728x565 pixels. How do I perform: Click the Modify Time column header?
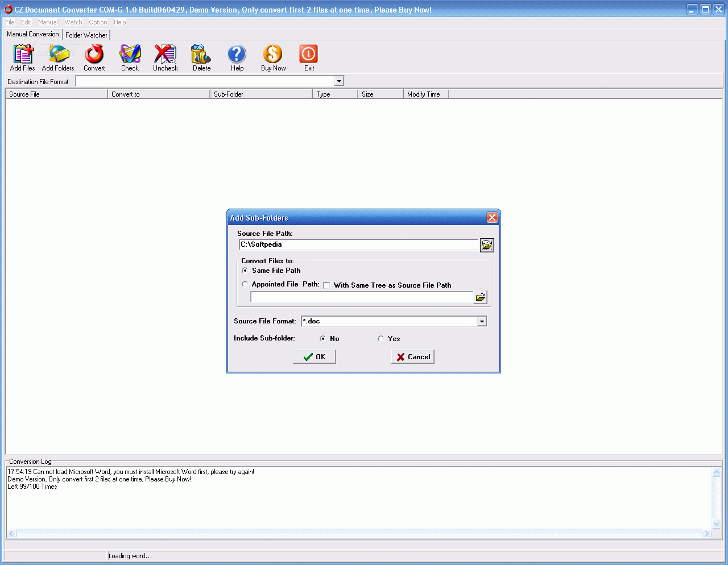426,94
